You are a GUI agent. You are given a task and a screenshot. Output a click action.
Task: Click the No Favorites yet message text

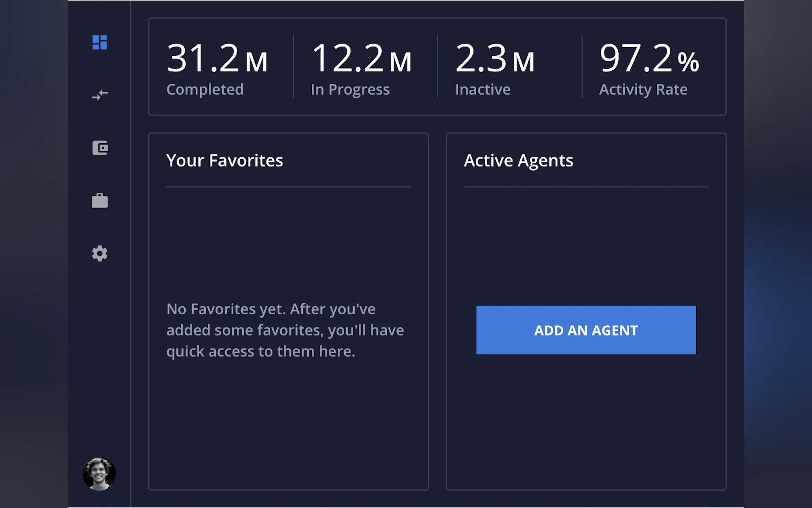point(285,330)
